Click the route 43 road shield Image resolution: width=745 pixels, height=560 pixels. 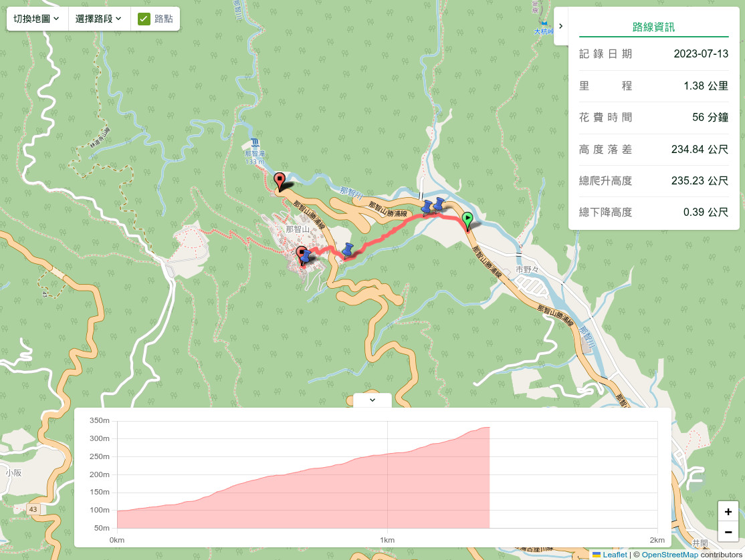33,509
